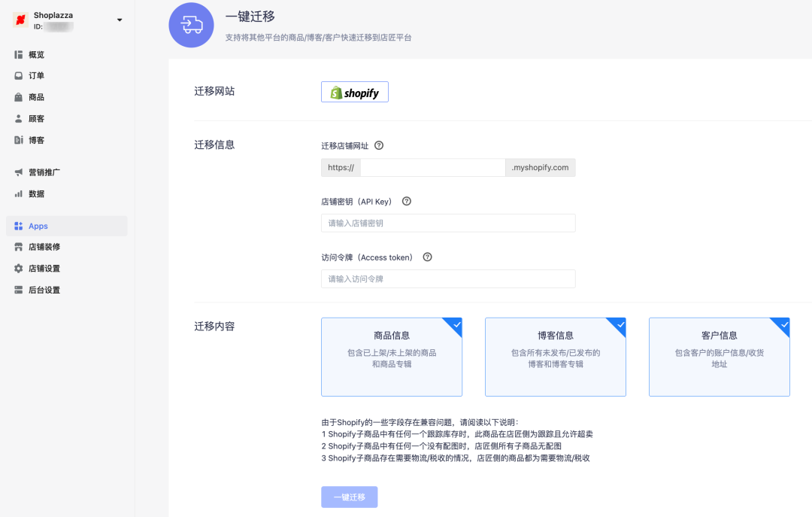Click the 博客 document icon
The width and height of the screenshot is (812, 517).
(x=19, y=140)
